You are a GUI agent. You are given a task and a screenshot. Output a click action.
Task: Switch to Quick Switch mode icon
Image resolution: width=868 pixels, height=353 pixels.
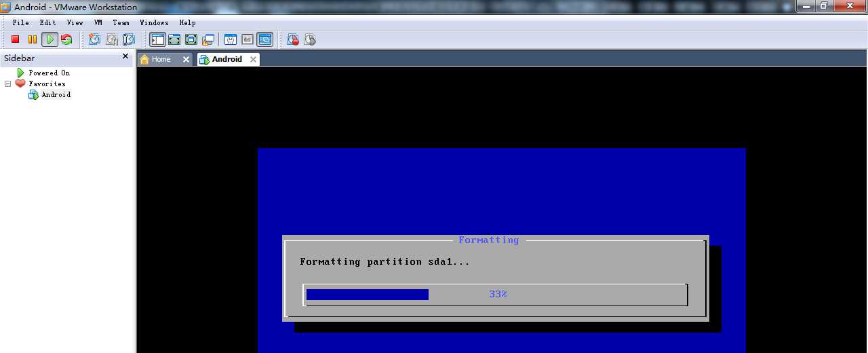coord(174,39)
